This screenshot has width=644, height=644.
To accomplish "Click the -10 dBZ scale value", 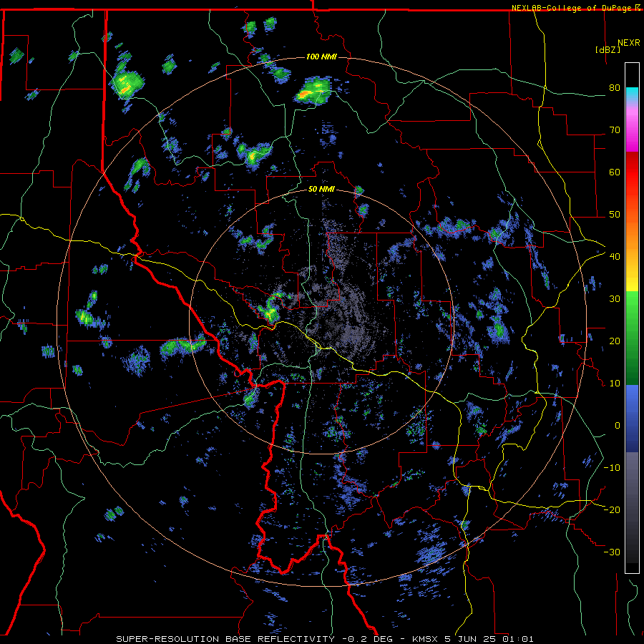I will click(x=612, y=468).
